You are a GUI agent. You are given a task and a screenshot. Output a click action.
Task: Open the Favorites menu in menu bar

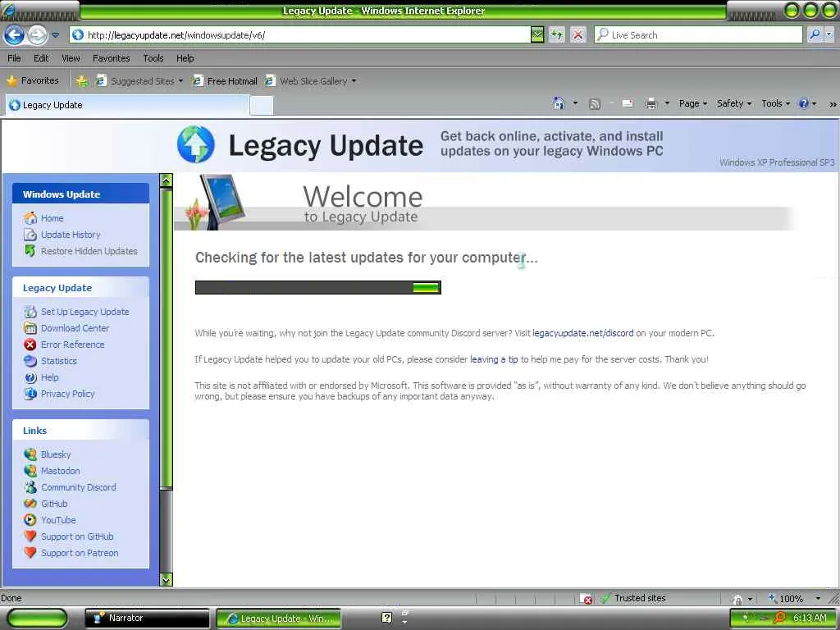point(111,58)
